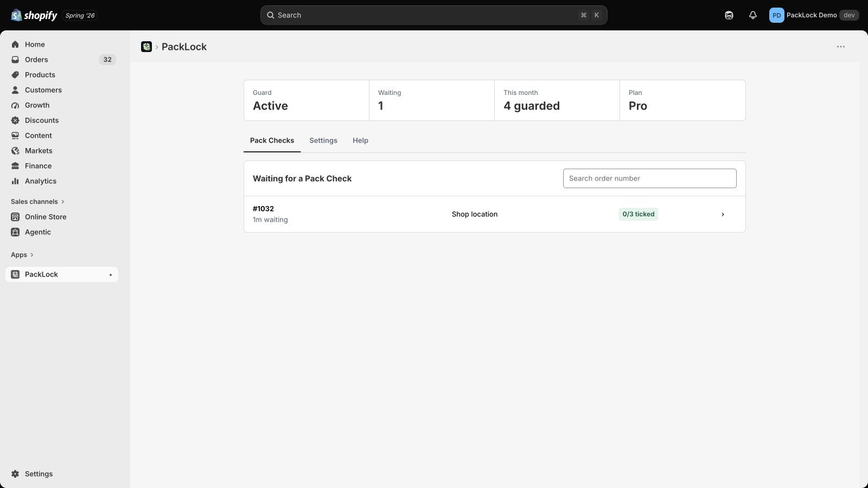Focus the top Search bar
This screenshot has height=488, width=868.
point(434,15)
